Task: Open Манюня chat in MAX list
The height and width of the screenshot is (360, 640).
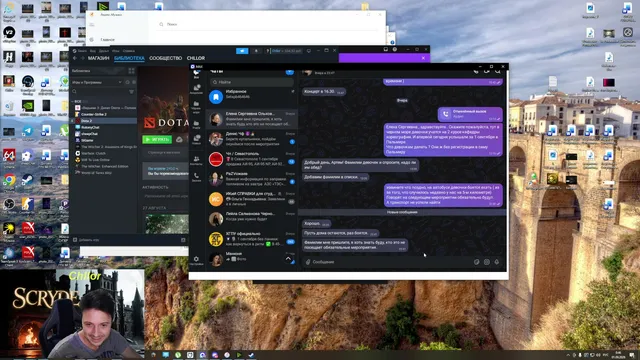Action: pyautogui.click(x=251, y=258)
